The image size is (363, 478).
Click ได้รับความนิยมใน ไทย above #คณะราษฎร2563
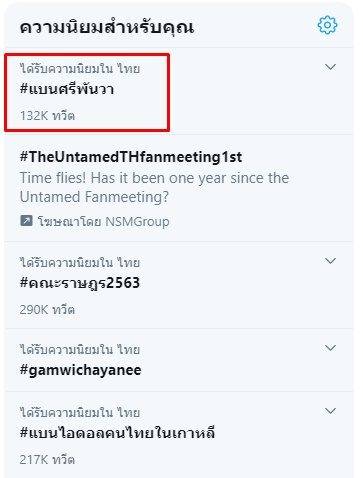[80, 262]
